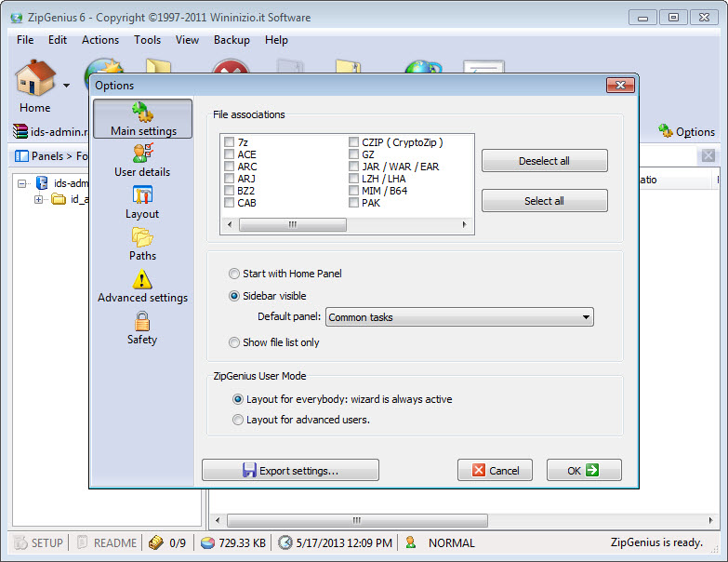Click the README status bar icon

coord(82,542)
